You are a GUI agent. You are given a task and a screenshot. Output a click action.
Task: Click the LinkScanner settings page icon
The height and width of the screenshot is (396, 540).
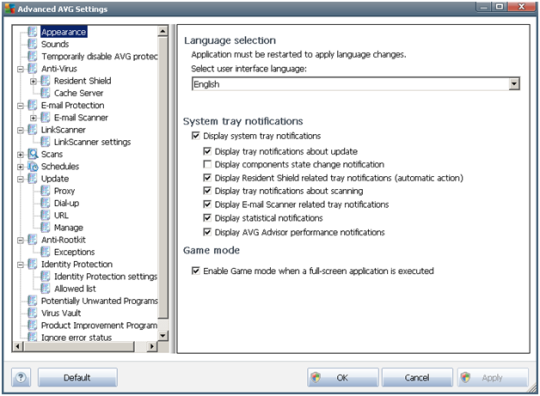tap(45, 142)
